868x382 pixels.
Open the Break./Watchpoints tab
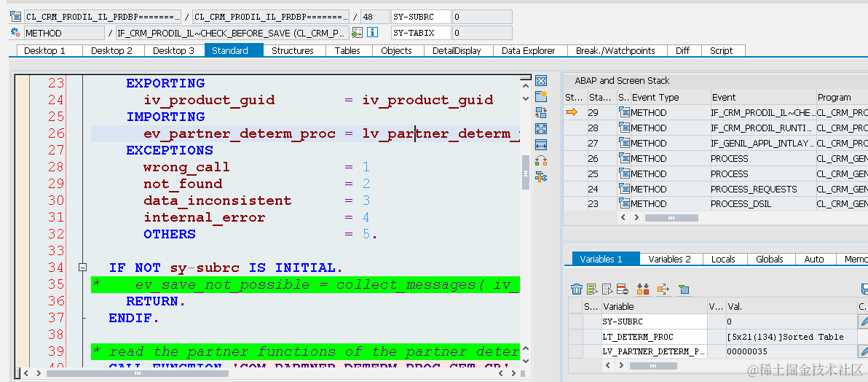click(x=615, y=50)
